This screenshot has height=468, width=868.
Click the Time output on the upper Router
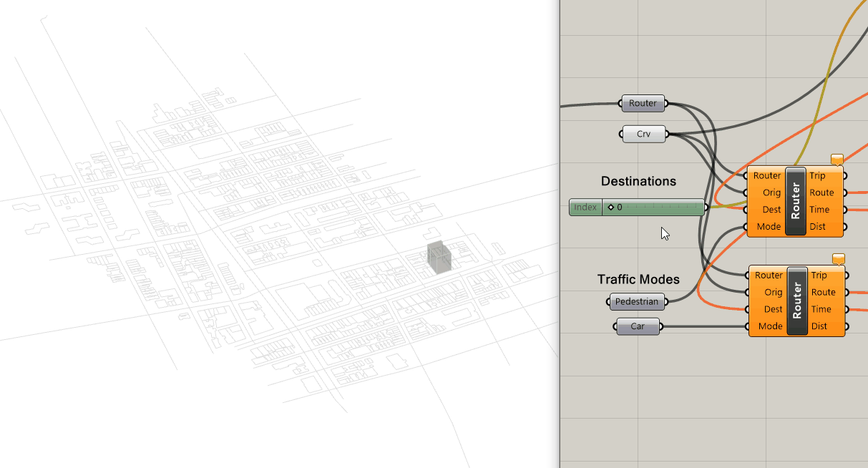(x=819, y=210)
